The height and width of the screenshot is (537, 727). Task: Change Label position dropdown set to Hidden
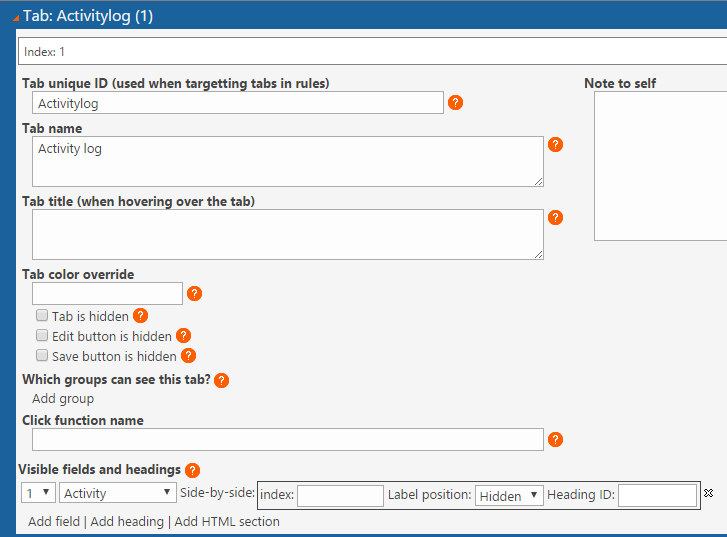pos(509,496)
